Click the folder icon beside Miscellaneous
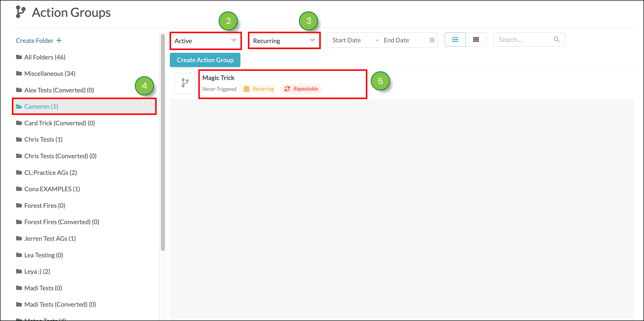Image resolution: width=644 pixels, height=321 pixels. 19,73
